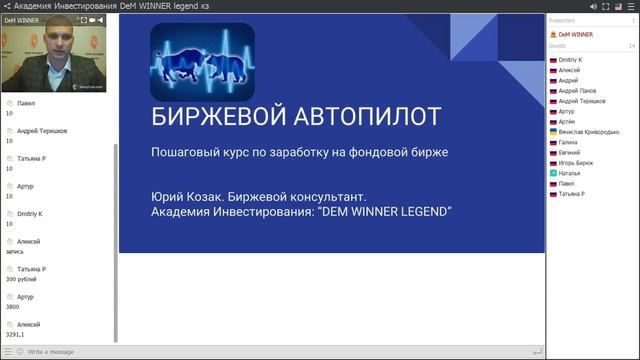Click the guests count 14
Viewport: 640px width, 360px height.
point(632,46)
